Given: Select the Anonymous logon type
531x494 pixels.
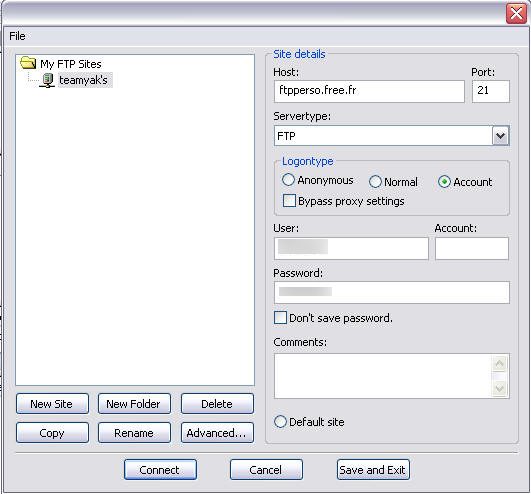Looking at the screenshot, I should 288,180.
